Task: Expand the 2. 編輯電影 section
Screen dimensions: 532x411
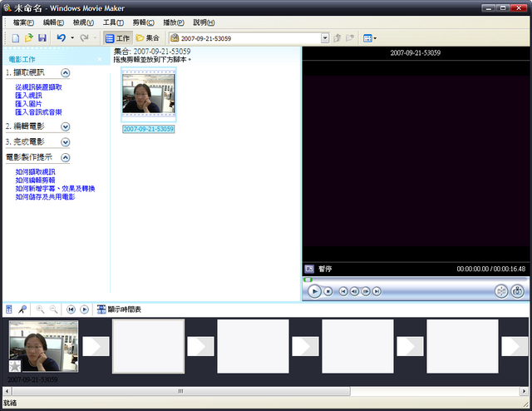Action: (x=66, y=126)
